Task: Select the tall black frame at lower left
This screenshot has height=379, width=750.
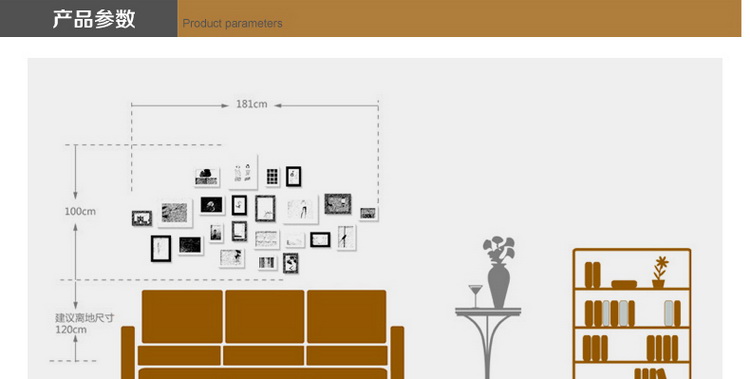Action: pos(161,248)
